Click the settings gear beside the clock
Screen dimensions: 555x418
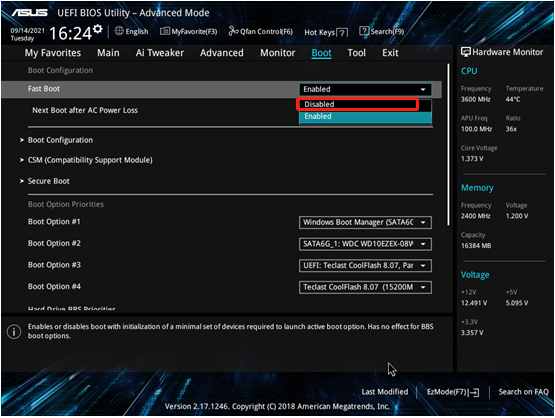pyautogui.click(x=98, y=29)
